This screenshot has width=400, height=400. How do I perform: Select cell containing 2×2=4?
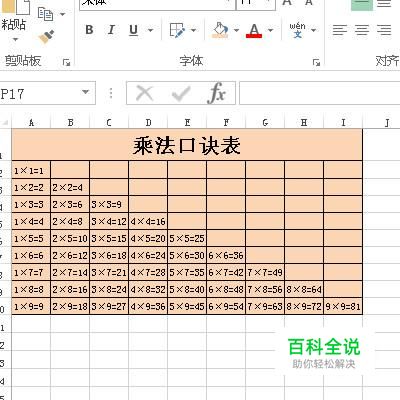[x=70, y=187]
